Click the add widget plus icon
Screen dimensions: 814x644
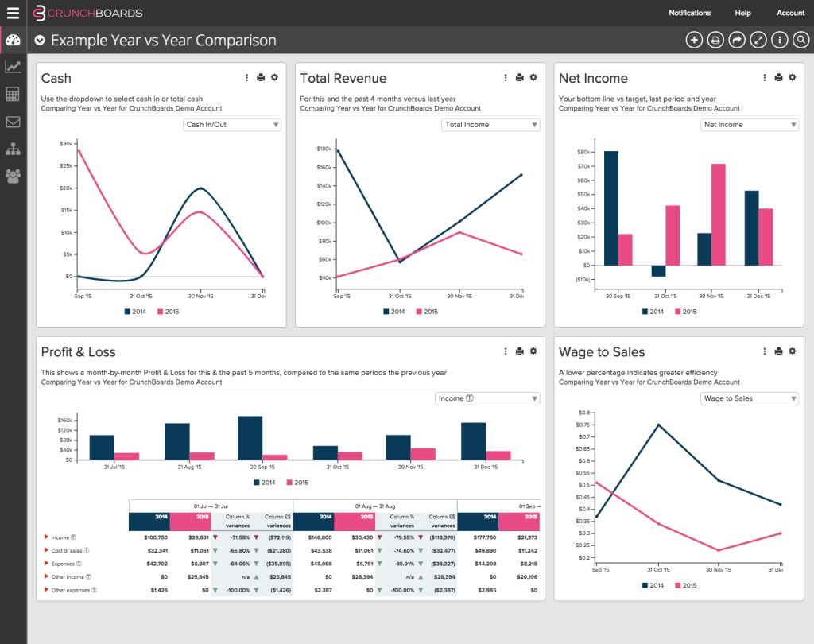pyautogui.click(x=694, y=40)
